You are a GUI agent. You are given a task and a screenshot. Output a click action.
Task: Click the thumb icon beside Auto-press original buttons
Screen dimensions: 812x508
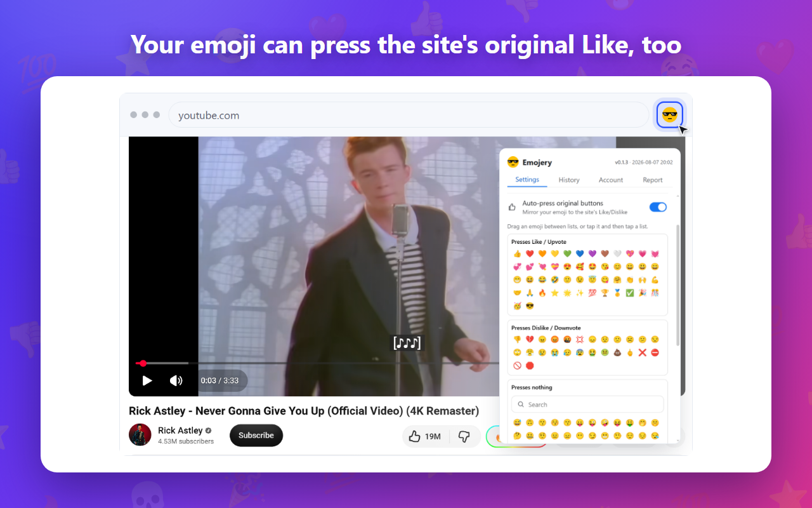tap(513, 207)
